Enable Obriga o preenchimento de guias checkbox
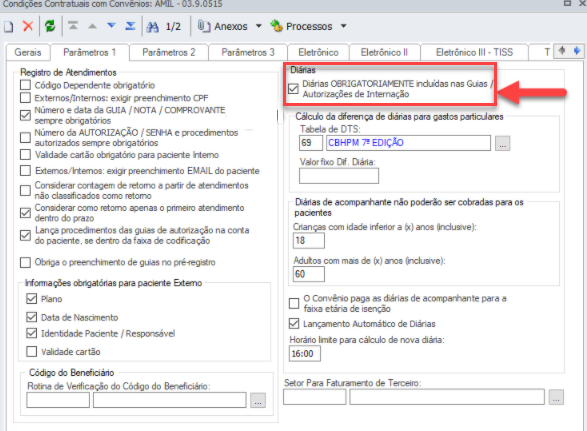587x431 pixels. pyautogui.click(x=25, y=262)
